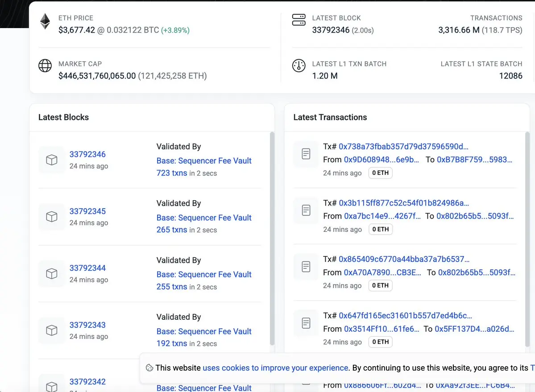The height and width of the screenshot is (392, 535).
Task: Click the Latest L1 Txn Batch value 1.20 M
Action: pos(325,76)
